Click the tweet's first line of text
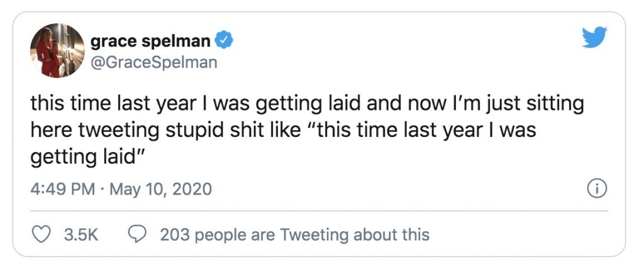This screenshot has width=644, height=275. [x=307, y=102]
